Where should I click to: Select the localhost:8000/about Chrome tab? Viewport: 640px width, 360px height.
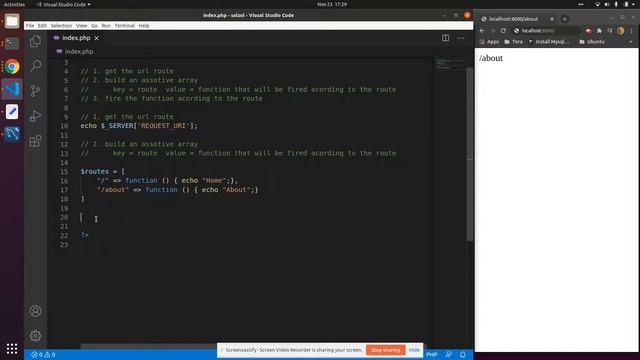tap(516, 19)
